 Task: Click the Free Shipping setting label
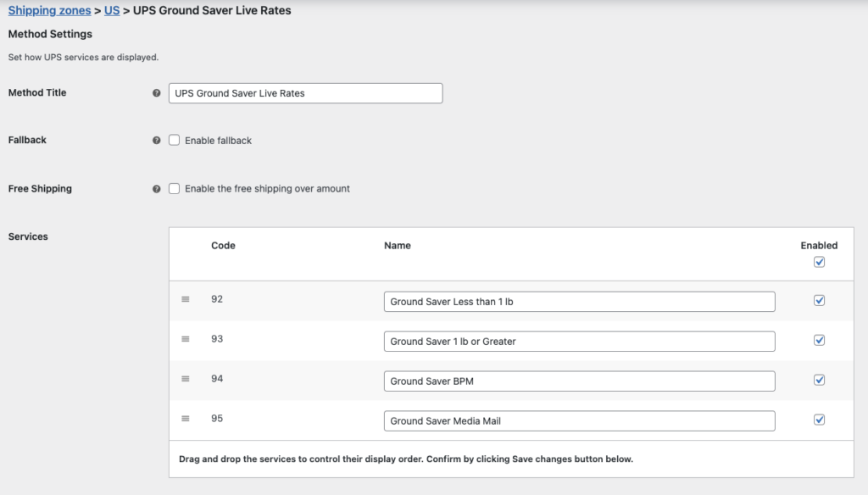40,189
